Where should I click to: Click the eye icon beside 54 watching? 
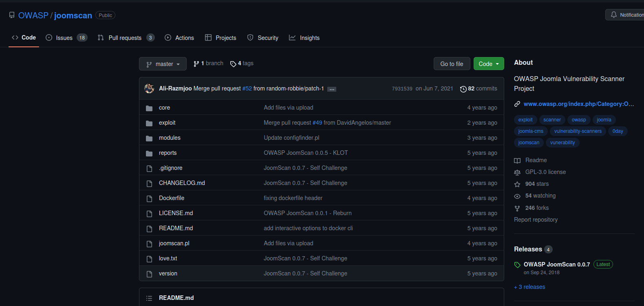(x=517, y=196)
